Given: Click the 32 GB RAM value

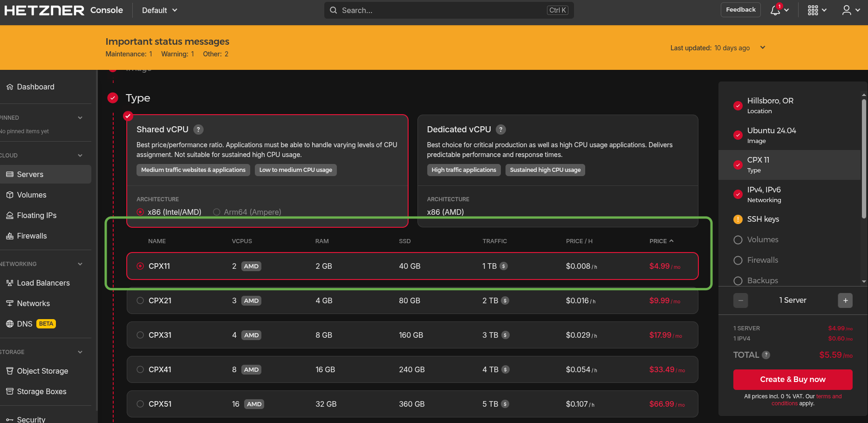Looking at the screenshot, I should 326,404.
